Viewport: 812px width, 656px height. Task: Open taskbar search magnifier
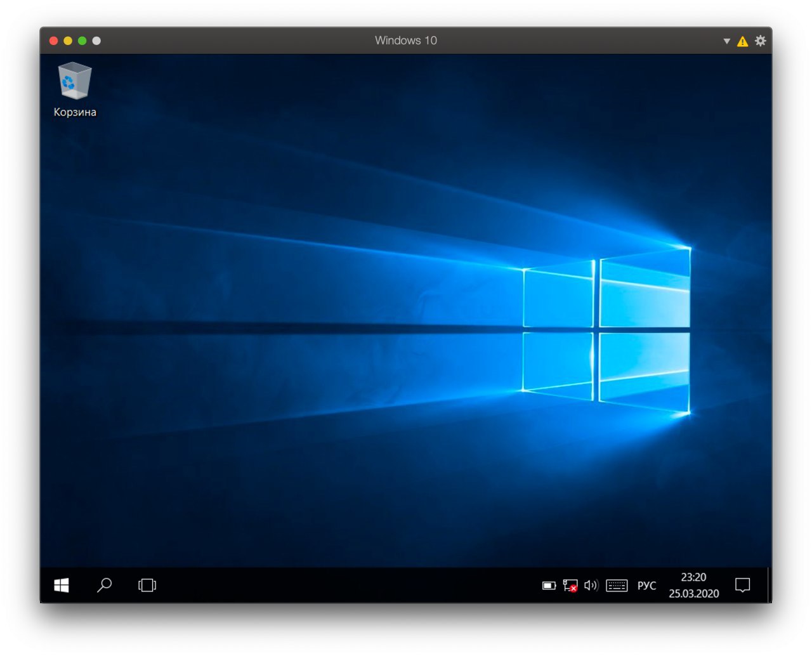point(105,585)
